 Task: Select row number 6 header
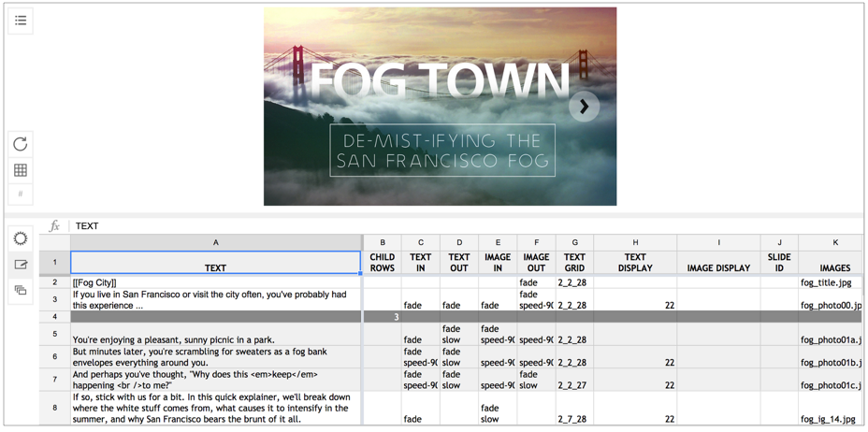55,357
